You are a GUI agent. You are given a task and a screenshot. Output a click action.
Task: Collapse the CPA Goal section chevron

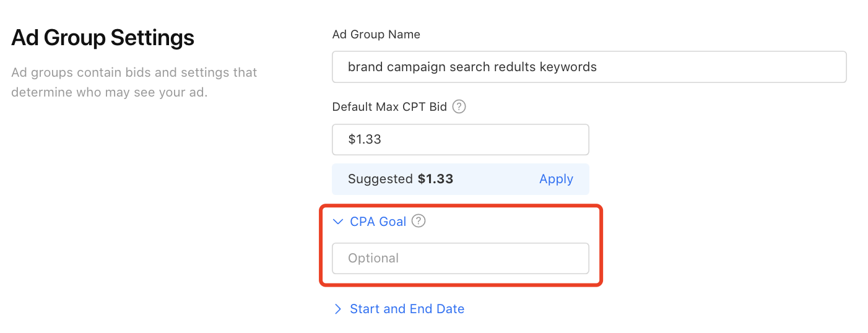click(x=337, y=221)
